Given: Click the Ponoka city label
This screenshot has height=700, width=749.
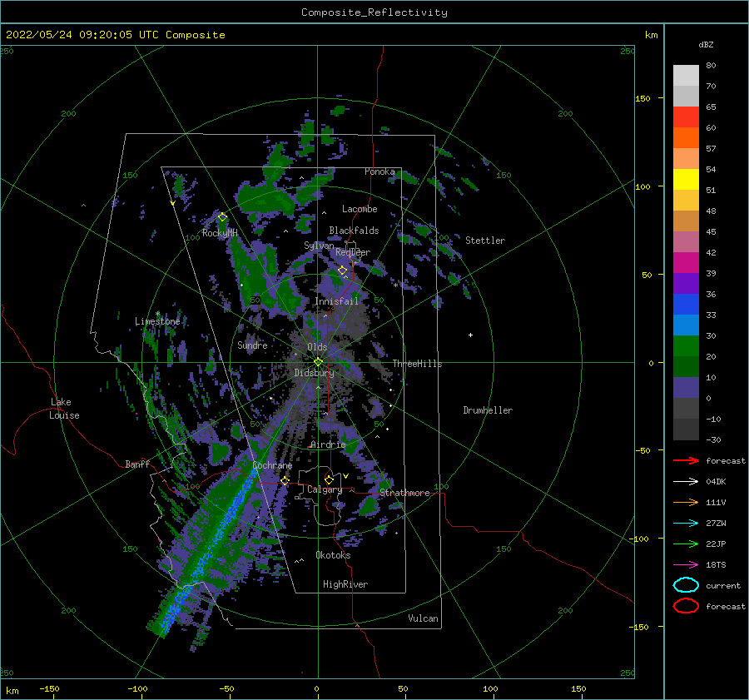Looking at the screenshot, I should [379, 171].
